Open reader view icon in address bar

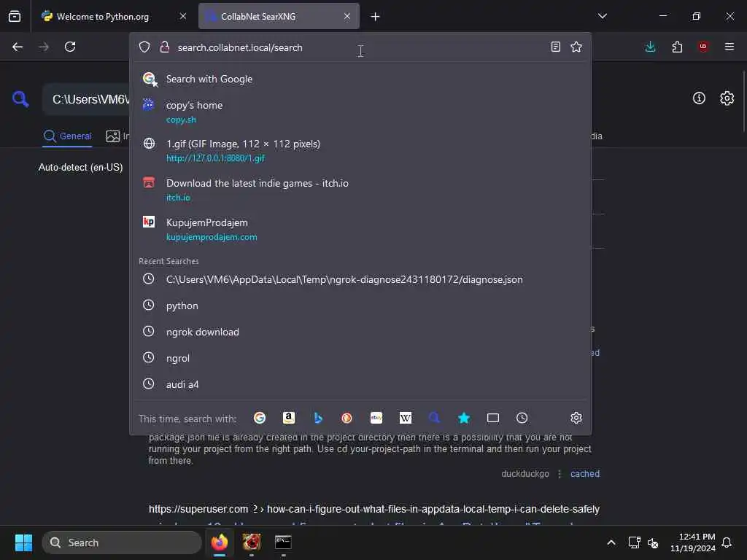pyautogui.click(x=555, y=47)
